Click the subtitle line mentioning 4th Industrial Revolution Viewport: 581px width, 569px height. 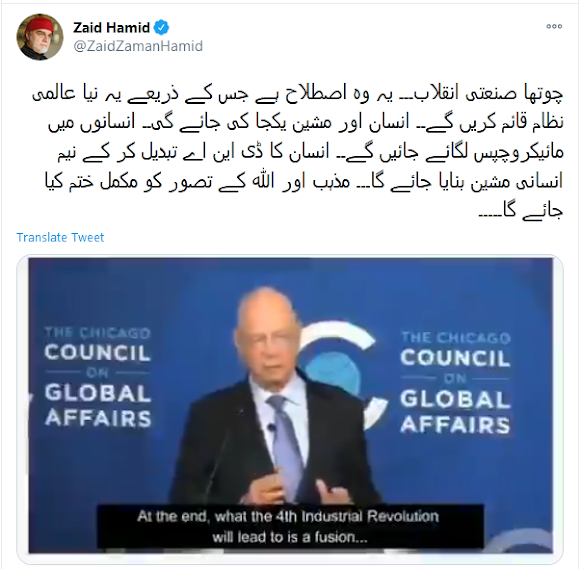click(x=288, y=516)
